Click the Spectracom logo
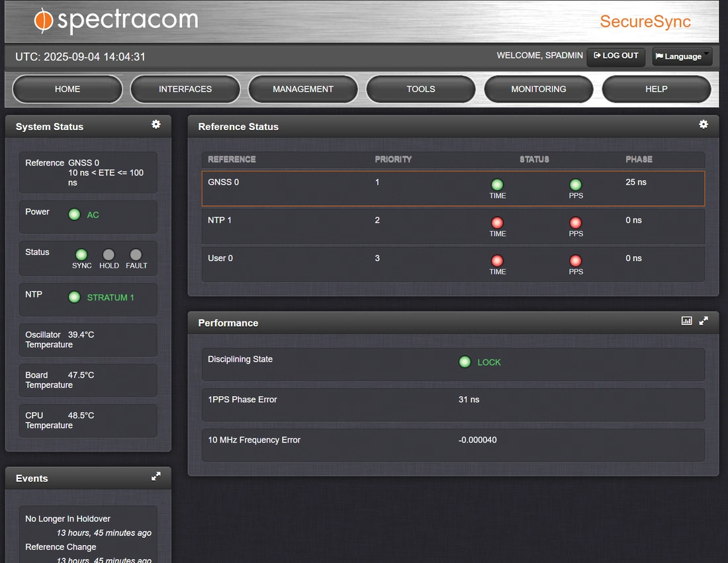The width and height of the screenshot is (728, 563). click(x=116, y=21)
